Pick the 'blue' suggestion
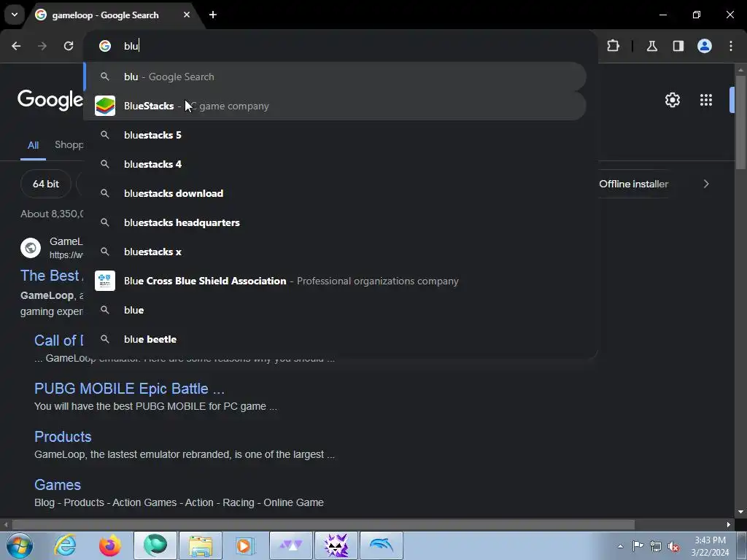This screenshot has width=747, height=560. pyautogui.click(x=335, y=310)
